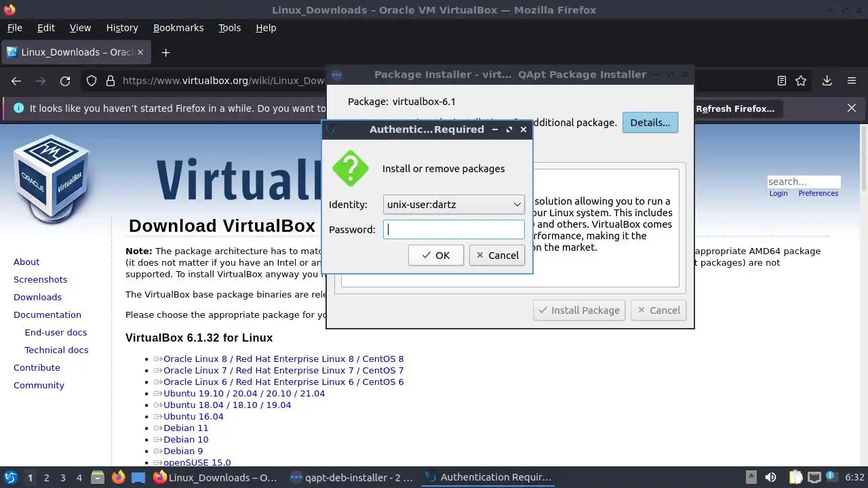Open End-user docs sidebar link
The width and height of the screenshot is (868, 488).
pos(56,332)
